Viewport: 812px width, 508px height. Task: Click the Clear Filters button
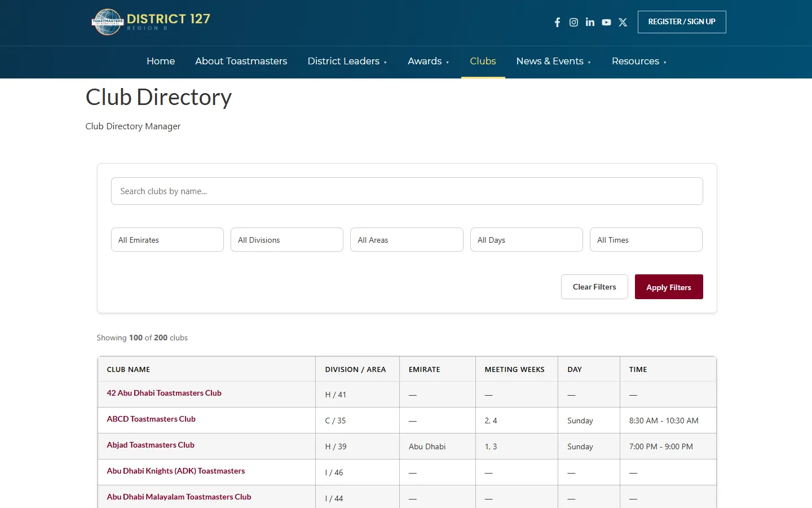click(x=594, y=287)
